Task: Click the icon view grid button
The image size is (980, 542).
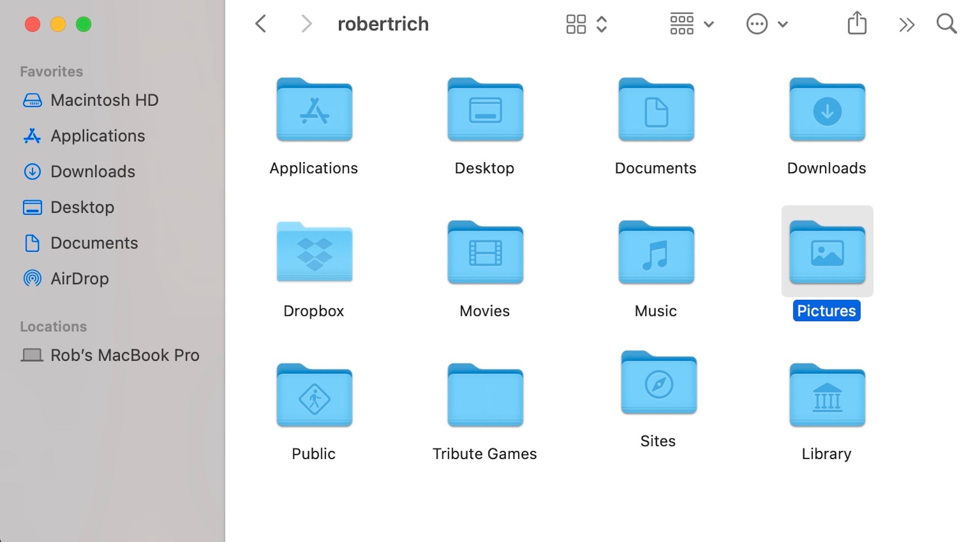Action: click(576, 24)
